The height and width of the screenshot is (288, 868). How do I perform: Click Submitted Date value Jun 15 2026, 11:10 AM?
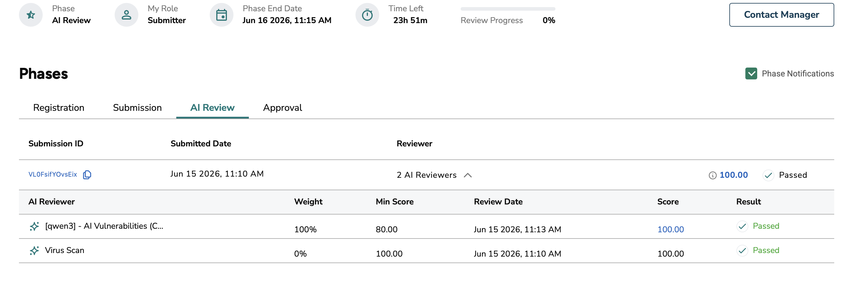[217, 174]
